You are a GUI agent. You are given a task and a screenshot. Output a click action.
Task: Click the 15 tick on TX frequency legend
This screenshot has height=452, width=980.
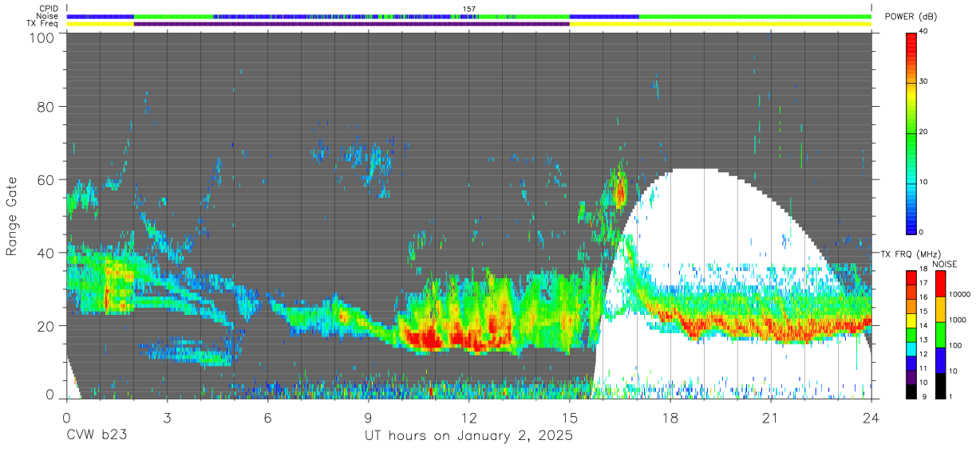pyautogui.click(x=923, y=312)
